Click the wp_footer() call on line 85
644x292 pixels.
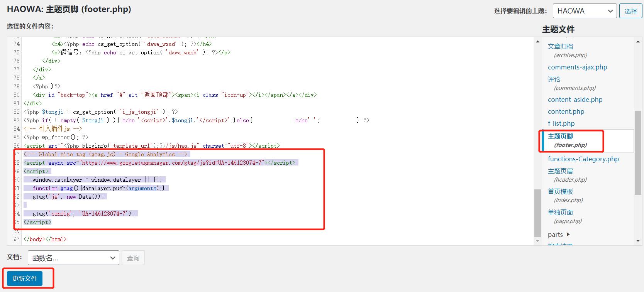(x=56, y=137)
